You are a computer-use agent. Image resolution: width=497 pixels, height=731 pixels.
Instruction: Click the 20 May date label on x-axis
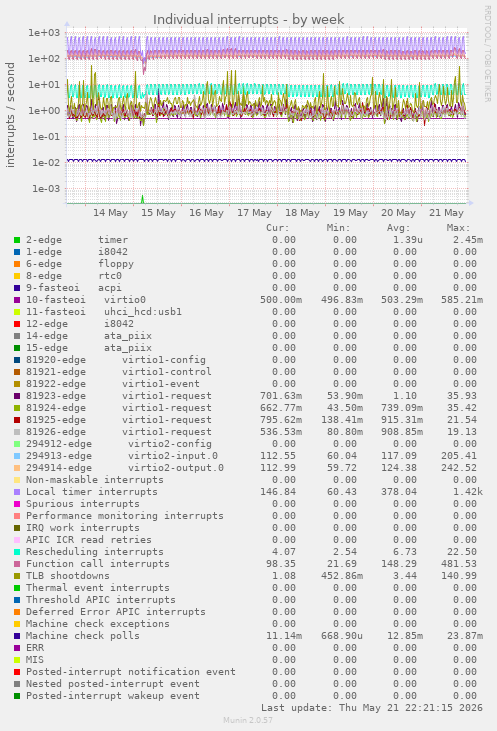tap(398, 213)
